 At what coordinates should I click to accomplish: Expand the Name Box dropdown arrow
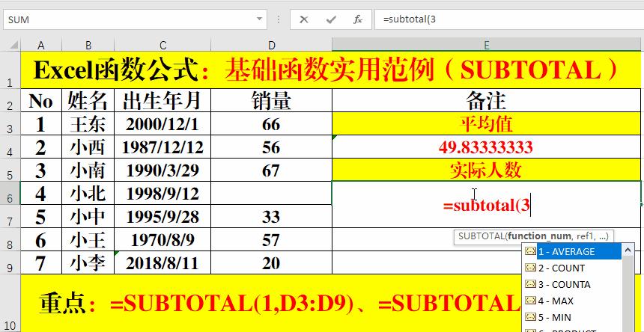tap(259, 19)
